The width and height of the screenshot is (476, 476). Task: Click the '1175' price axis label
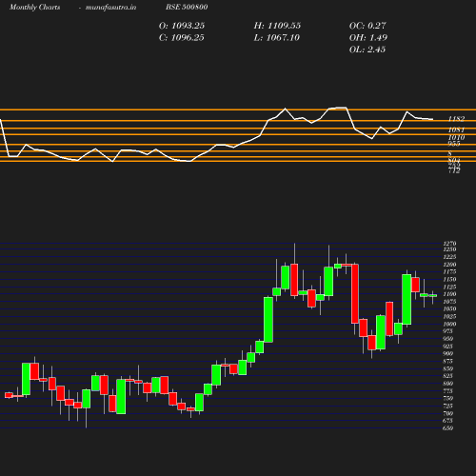click(449, 272)
